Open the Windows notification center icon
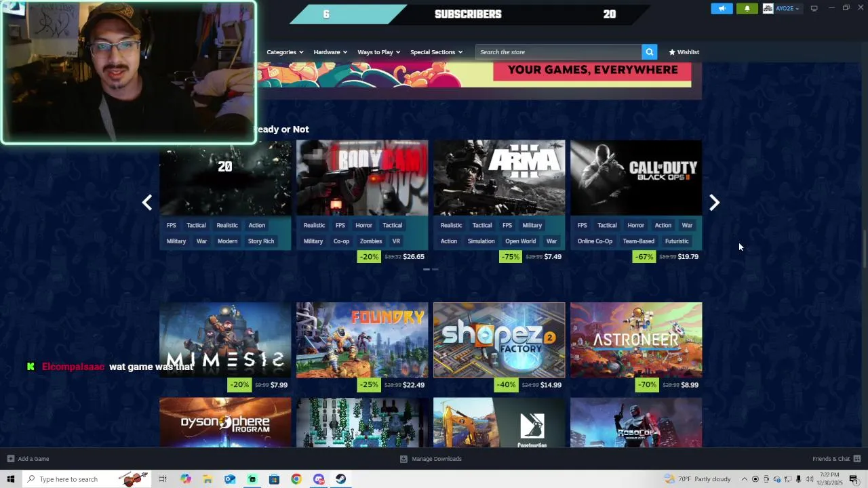868x488 pixels. (854, 479)
